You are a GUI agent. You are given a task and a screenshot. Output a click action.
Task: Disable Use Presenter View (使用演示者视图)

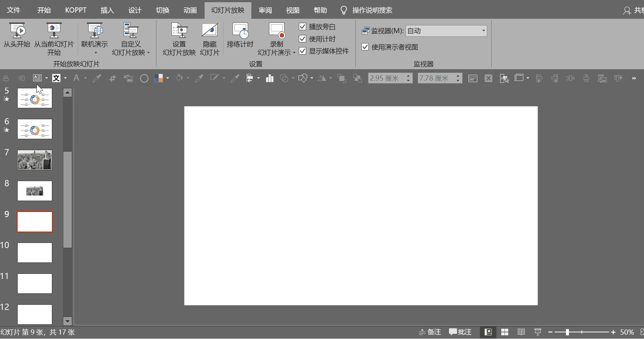pos(365,47)
